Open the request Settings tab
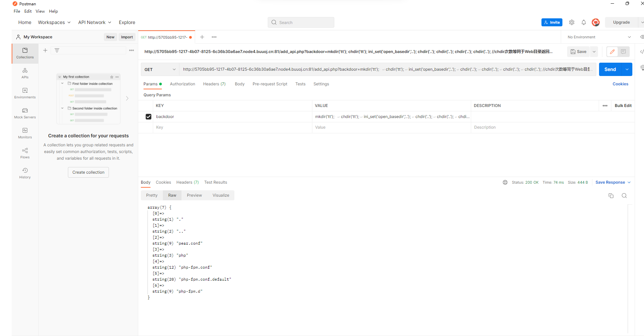The image size is (644, 336). point(321,84)
